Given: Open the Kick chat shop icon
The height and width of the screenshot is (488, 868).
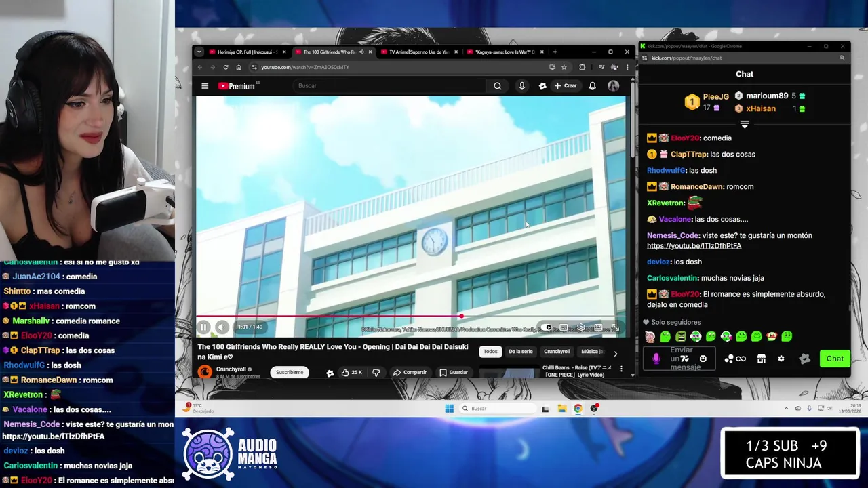Looking at the screenshot, I should 762,359.
